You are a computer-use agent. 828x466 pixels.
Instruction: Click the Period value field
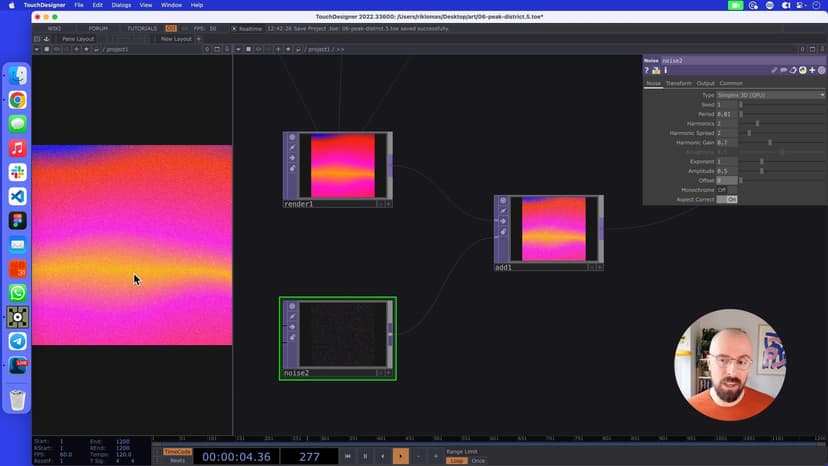pyautogui.click(x=724, y=114)
